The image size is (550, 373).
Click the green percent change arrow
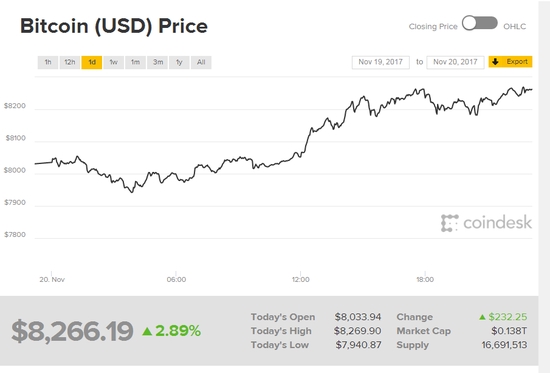pyautogui.click(x=147, y=331)
